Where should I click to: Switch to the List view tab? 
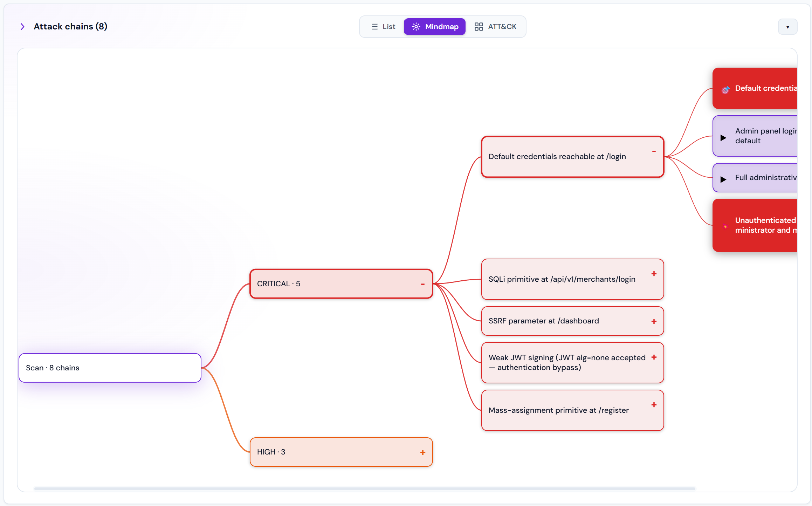click(383, 27)
